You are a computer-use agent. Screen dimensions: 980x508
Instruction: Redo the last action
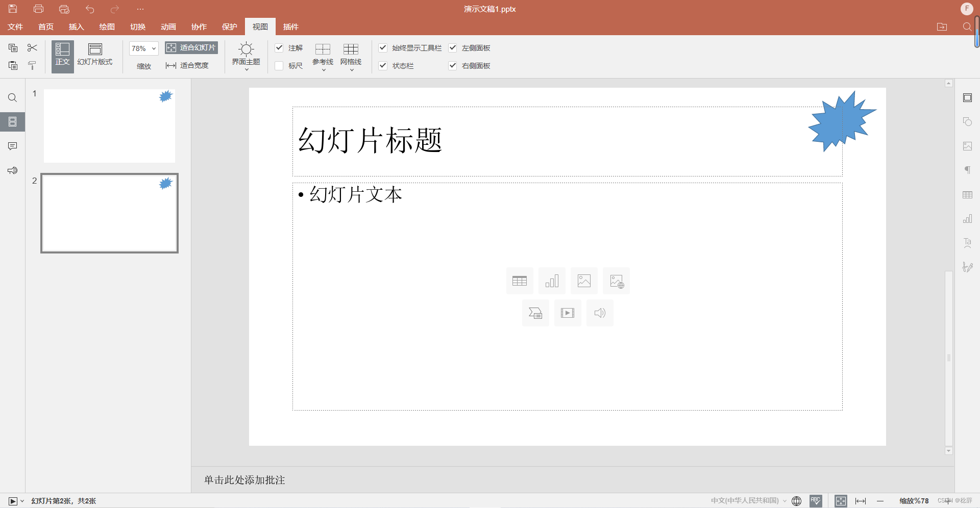click(115, 9)
